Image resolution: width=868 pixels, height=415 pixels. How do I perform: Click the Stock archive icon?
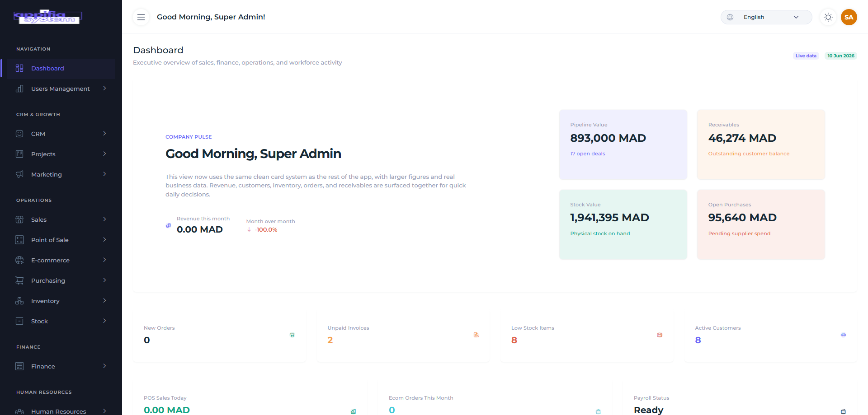click(19, 321)
